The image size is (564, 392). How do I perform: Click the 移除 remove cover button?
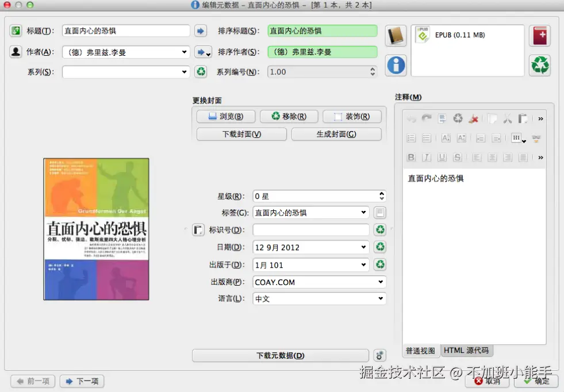289,116
